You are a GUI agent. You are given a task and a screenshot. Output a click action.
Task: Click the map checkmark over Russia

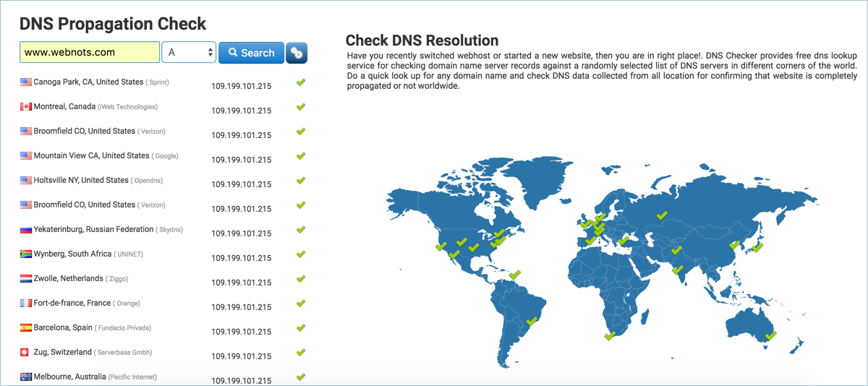pos(661,215)
